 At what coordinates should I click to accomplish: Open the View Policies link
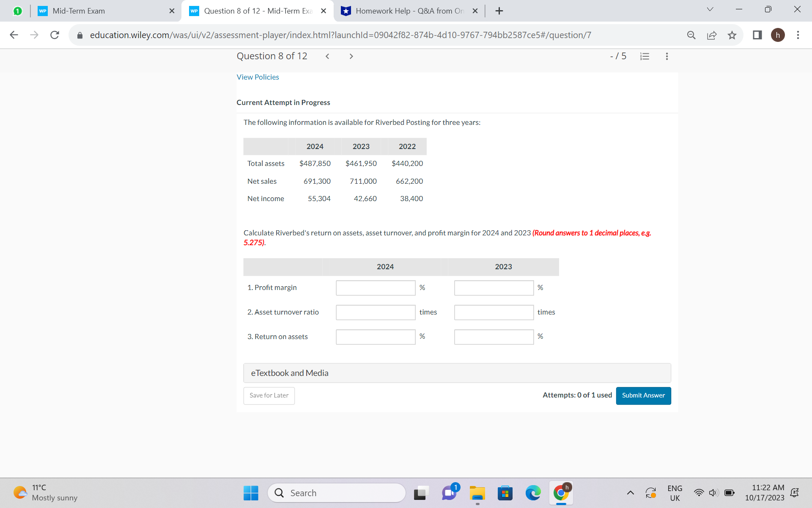258,77
